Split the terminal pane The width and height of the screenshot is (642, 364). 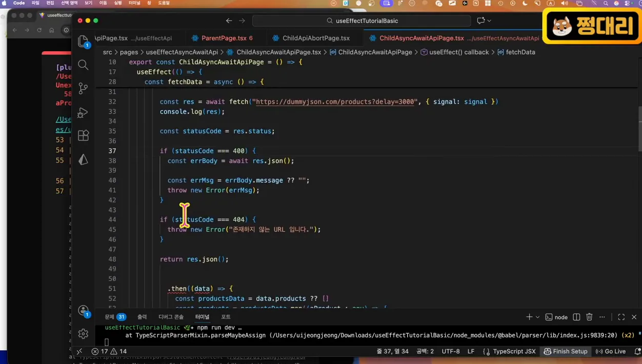point(576,317)
